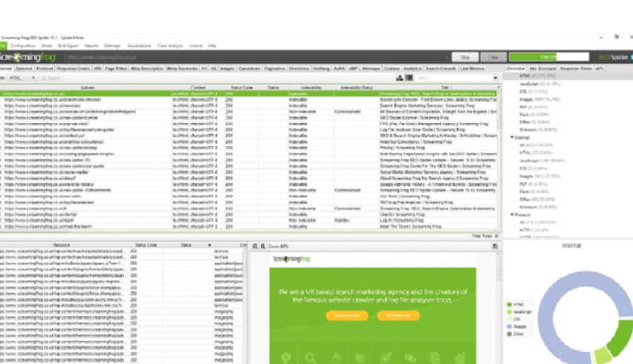The height and width of the screenshot is (364, 633).
Task: Open the Crawl Analysis menu
Action: 170,45
